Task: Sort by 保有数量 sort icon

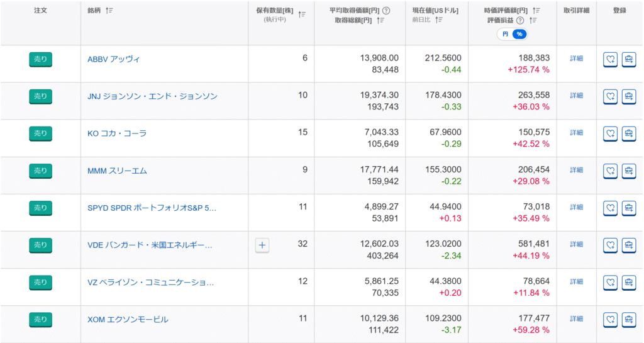Action: (302, 14)
